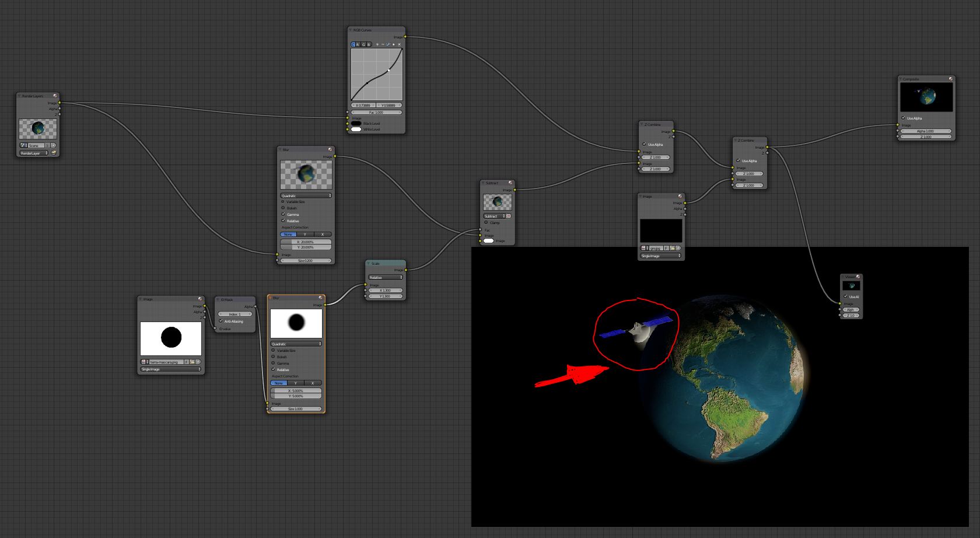Zoom in on the RGB Curves graph
The height and width of the screenshot is (538, 980).
tap(377, 44)
